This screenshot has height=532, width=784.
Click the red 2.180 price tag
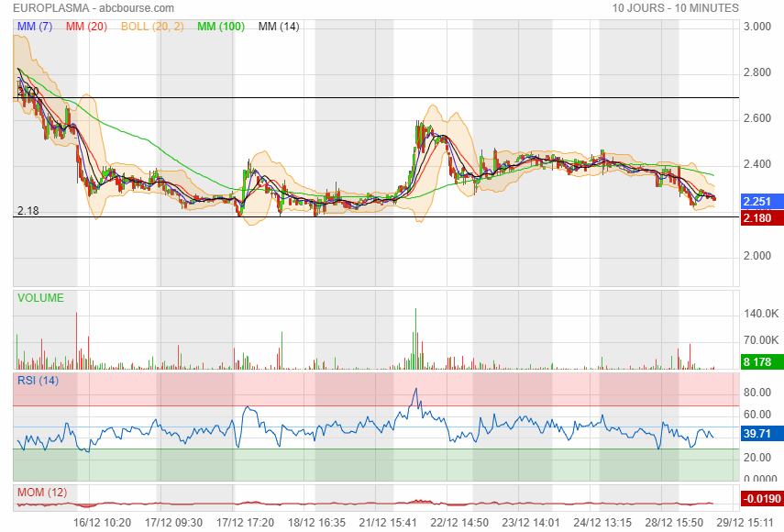(762, 218)
